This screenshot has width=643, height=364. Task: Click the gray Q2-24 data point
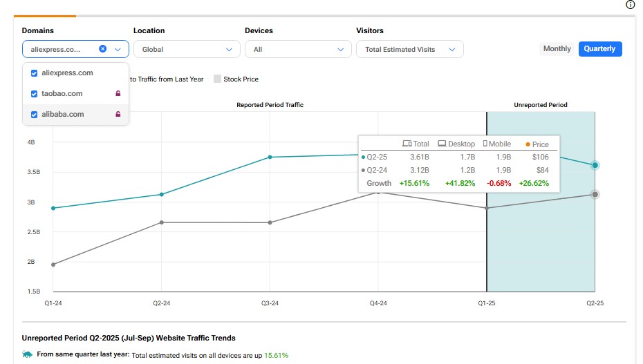[x=162, y=222]
